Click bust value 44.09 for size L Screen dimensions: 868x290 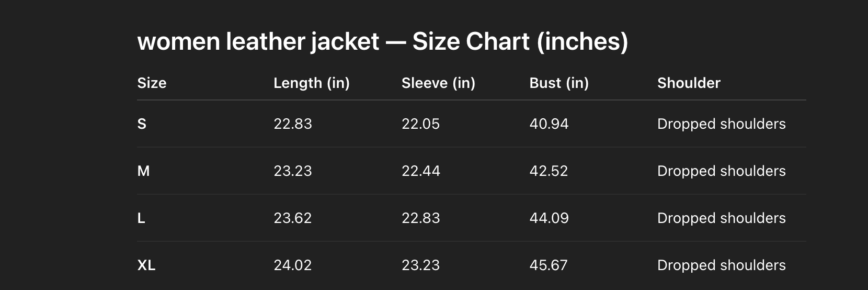point(549,218)
